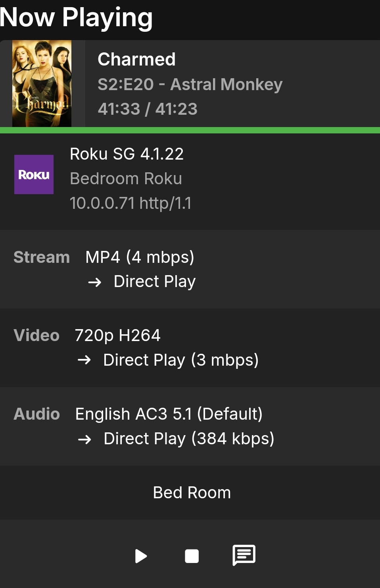This screenshot has width=380, height=588.
Task: Select the Roku SG 4.1.22 client text
Action: 127,154
